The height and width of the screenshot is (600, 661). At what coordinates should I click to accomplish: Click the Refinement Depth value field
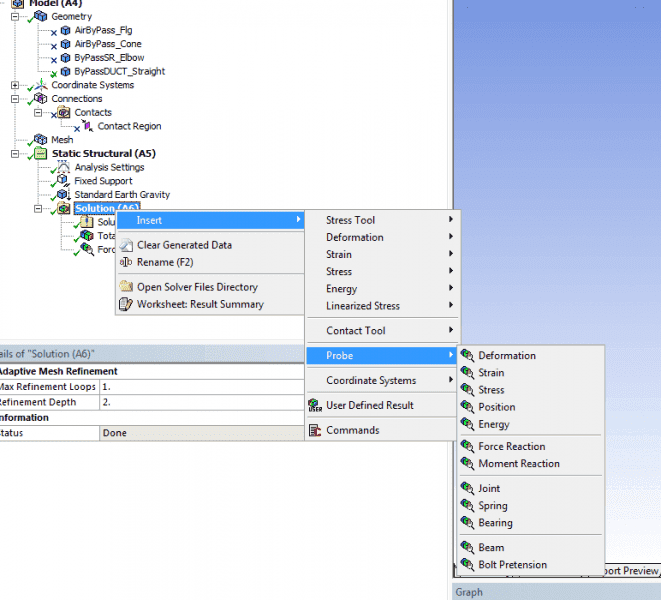200,402
